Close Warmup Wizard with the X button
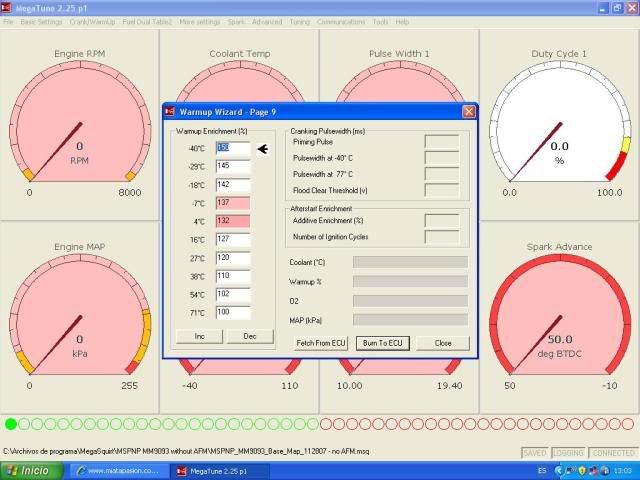Screen dimensions: 640x480 (469, 112)
